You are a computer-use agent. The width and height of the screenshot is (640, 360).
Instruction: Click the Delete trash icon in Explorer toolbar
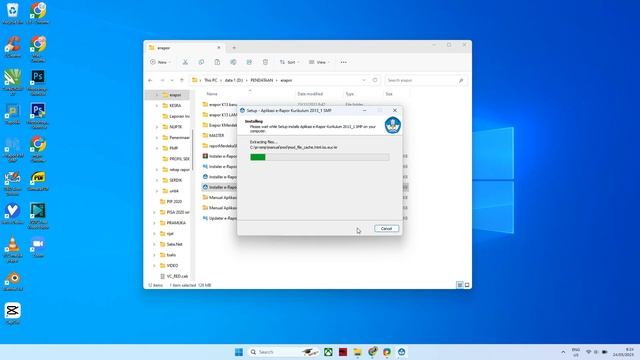265,62
